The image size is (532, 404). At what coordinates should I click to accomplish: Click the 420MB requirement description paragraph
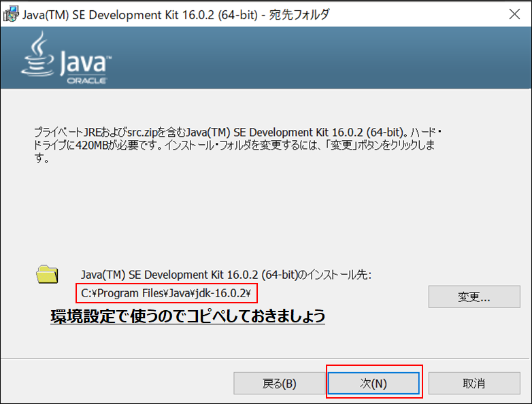click(x=237, y=145)
